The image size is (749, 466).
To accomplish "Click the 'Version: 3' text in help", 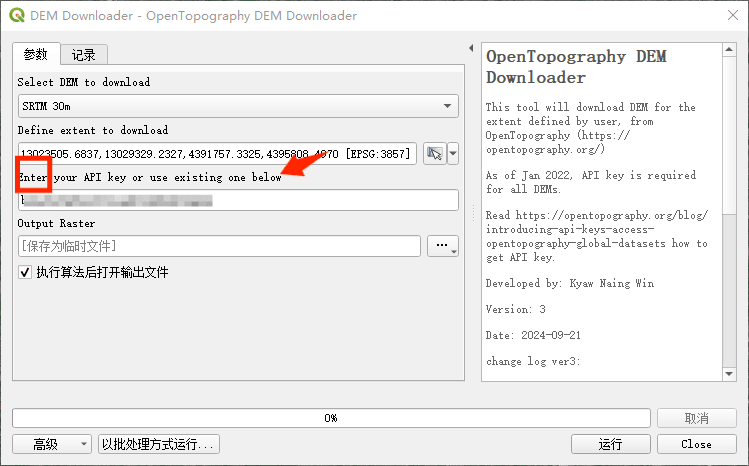I will point(515,309).
